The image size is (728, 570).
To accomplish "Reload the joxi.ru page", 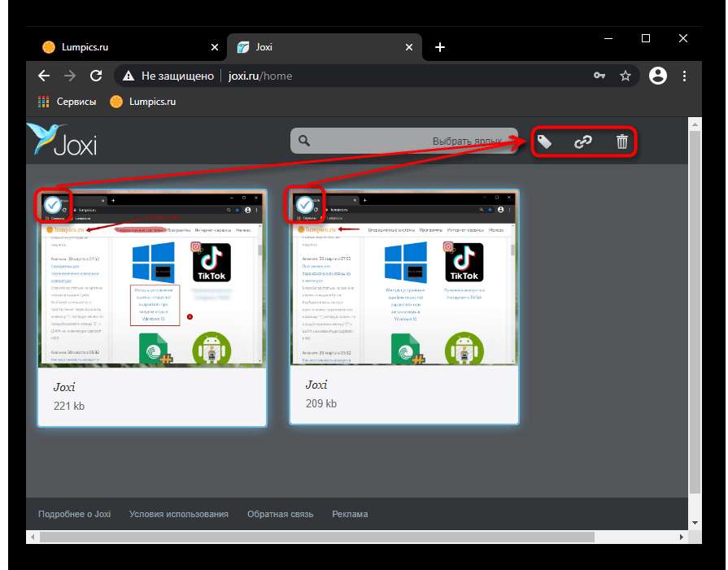I will pos(96,76).
